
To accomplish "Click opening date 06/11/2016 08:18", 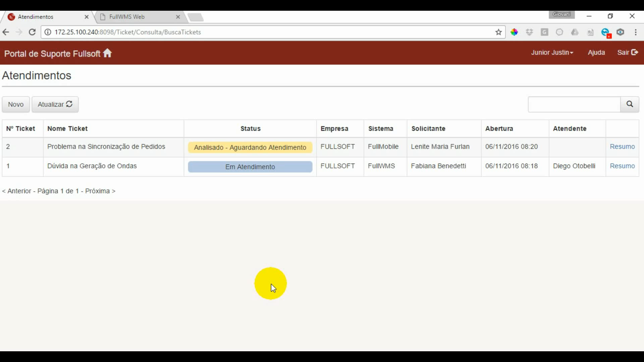I will [x=512, y=166].
